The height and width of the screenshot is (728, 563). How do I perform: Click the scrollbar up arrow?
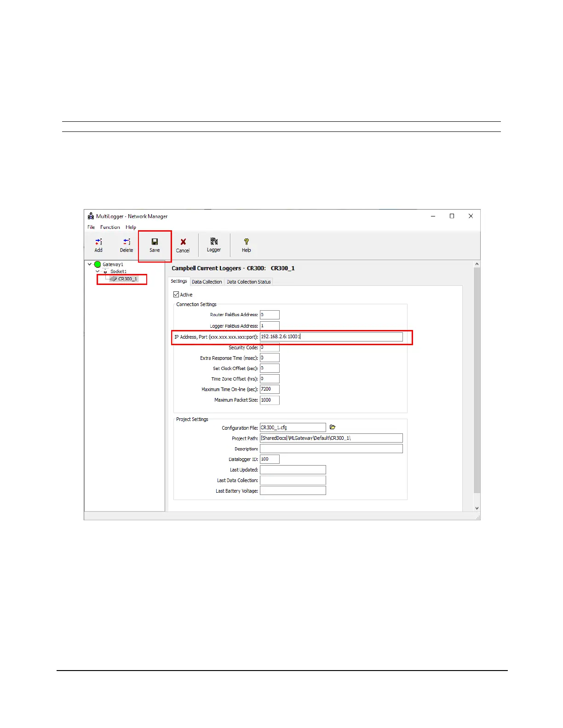[x=477, y=264]
